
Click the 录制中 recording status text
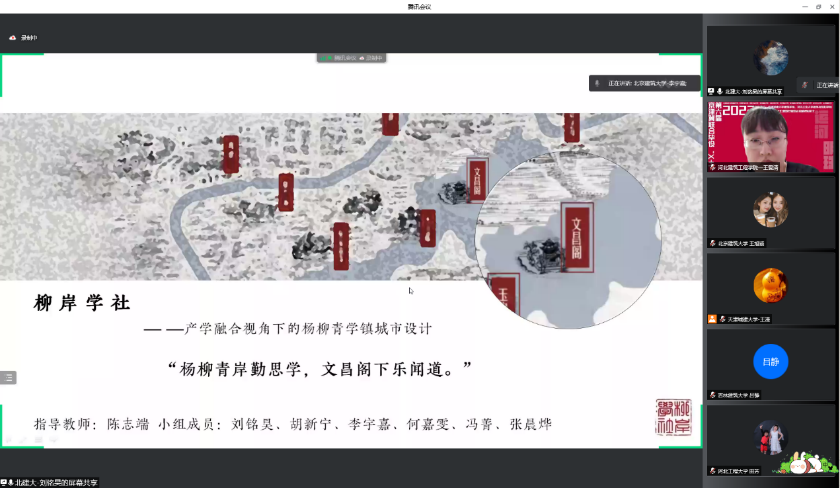[28, 38]
